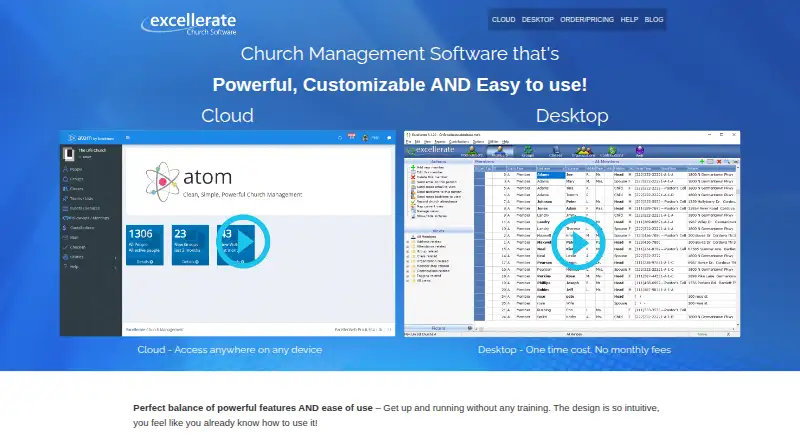Open the HELP menu item
The width and height of the screenshot is (800, 440).
tap(629, 19)
